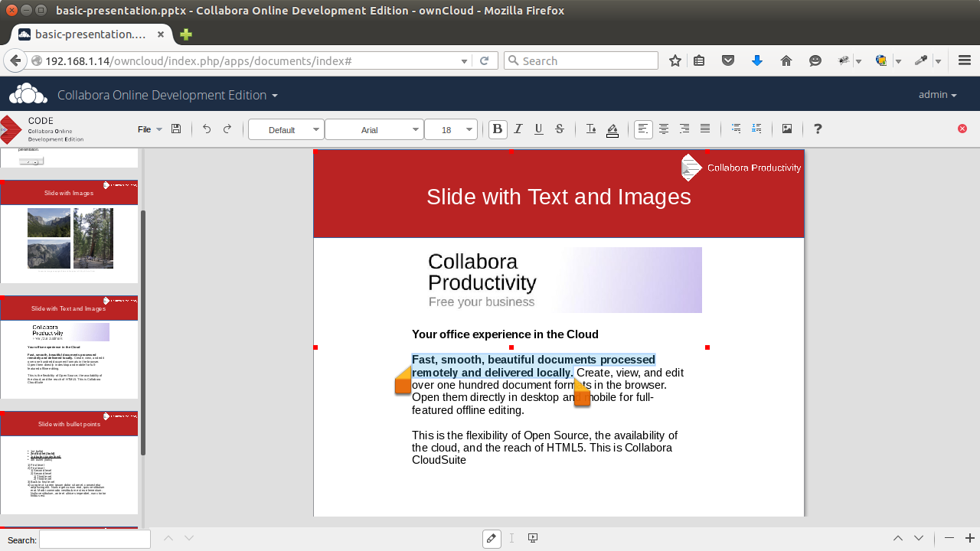This screenshot has height=551, width=980.
Task: Open the Insert Image tool
Action: [787, 129]
